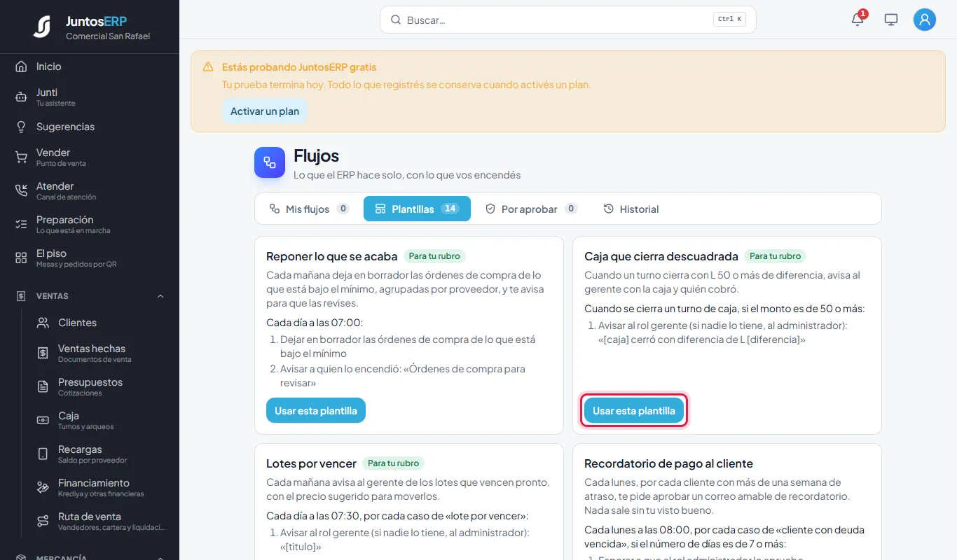957x560 pixels.
Task: Go to Inicio home icon
Action: 21,66
